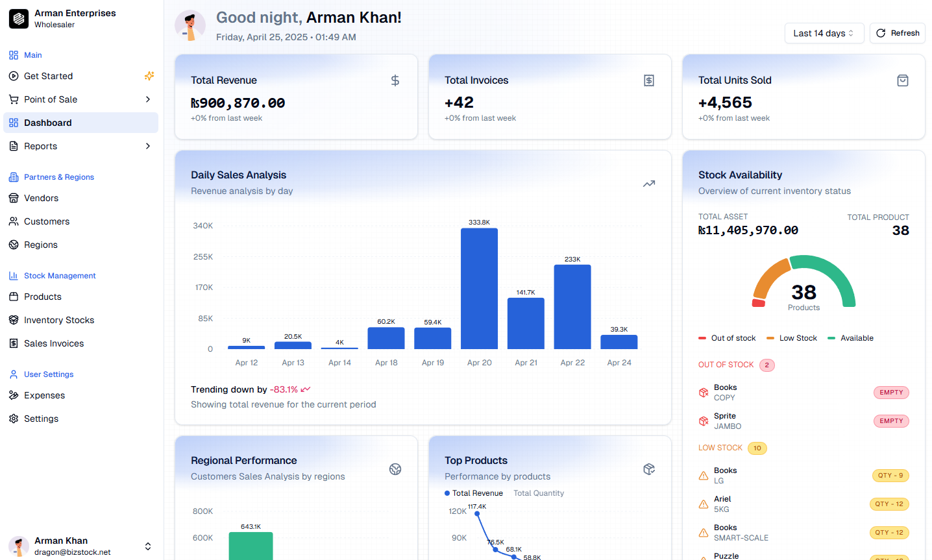Click the dollar icon on Total Revenue card

pyautogui.click(x=395, y=80)
